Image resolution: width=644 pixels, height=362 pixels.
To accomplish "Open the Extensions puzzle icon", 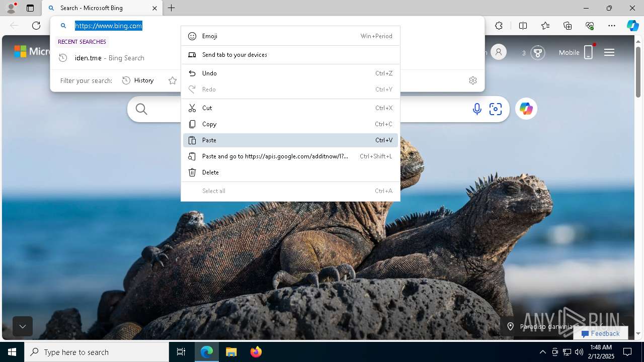I will click(x=499, y=26).
